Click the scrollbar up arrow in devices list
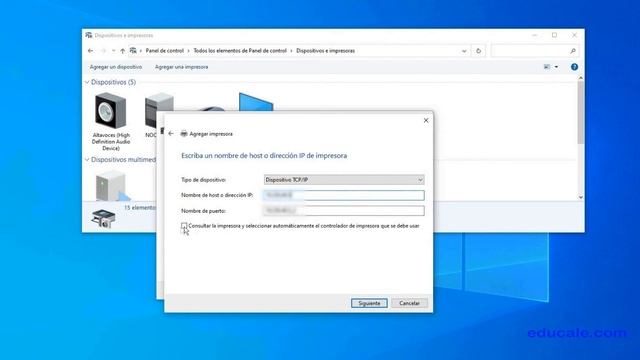The width and height of the screenshot is (640, 360). [580, 78]
